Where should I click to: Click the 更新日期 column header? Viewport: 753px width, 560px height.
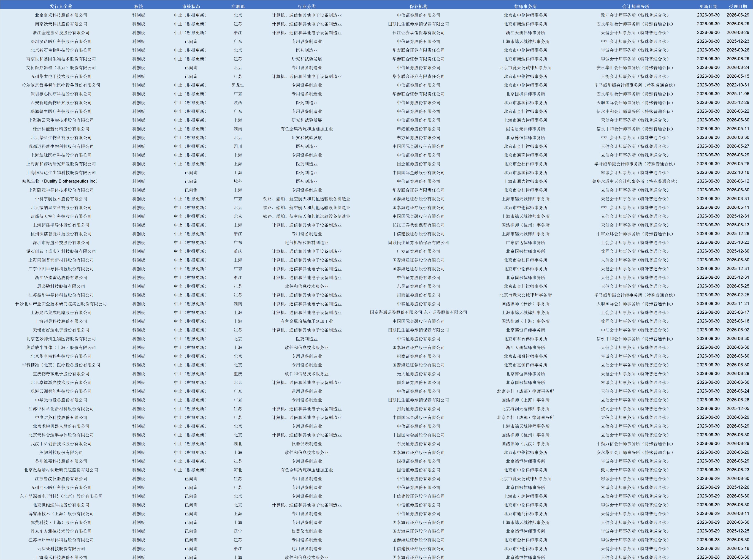708,6
